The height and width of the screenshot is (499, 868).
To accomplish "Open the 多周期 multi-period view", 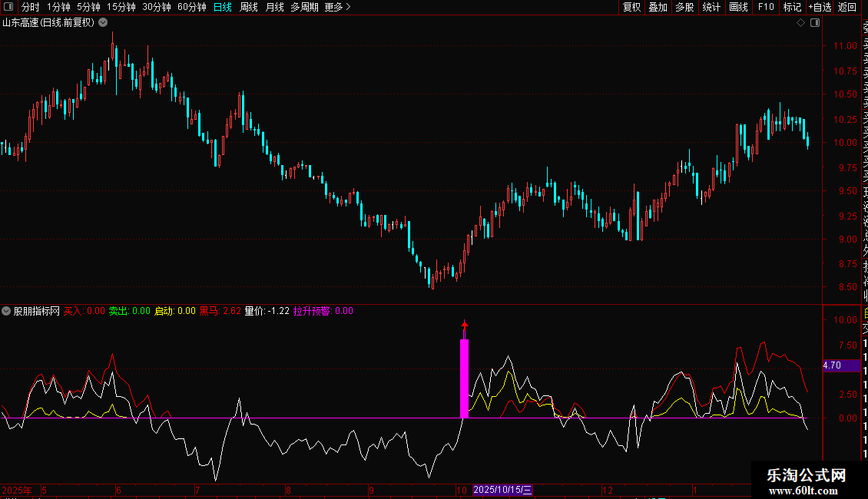I will (304, 7).
